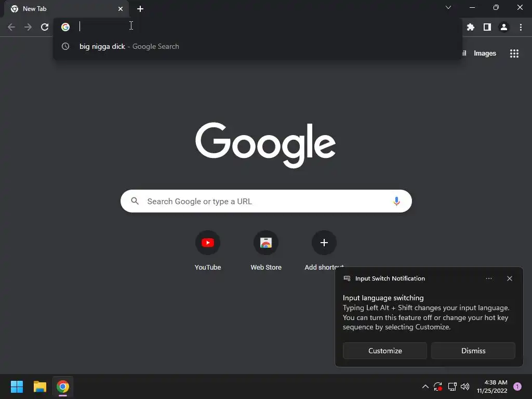Screen dimensions: 532x399
Task: Select the recent search history suggestion row
Action: tap(258, 46)
